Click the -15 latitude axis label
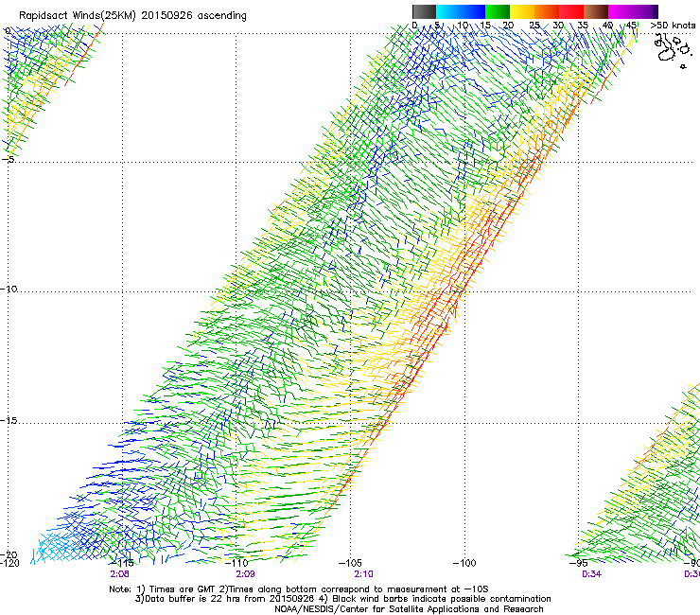Viewport: 700px width, 615px height. (9, 420)
